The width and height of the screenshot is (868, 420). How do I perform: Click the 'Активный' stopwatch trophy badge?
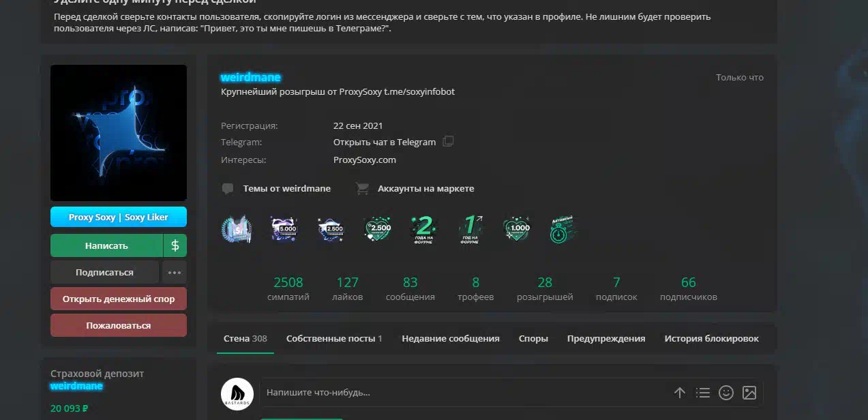563,230
